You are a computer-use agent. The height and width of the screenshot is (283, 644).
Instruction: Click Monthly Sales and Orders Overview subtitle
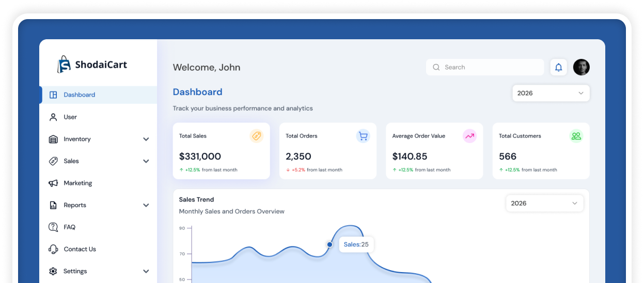232,211
